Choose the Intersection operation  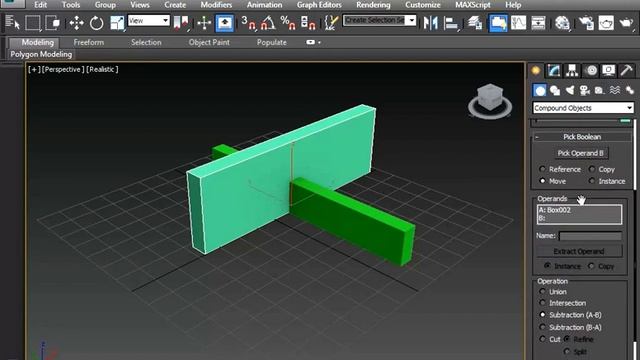(x=542, y=303)
